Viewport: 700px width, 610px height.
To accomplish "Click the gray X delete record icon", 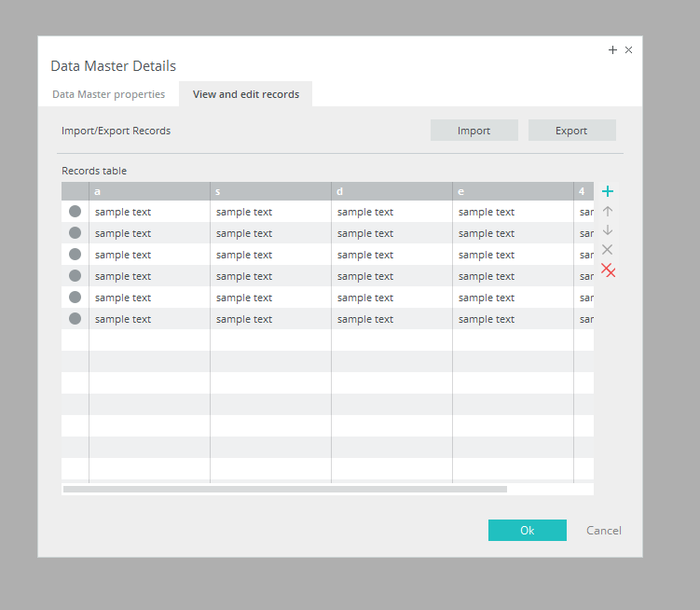I will pyautogui.click(x=608, y=250).
